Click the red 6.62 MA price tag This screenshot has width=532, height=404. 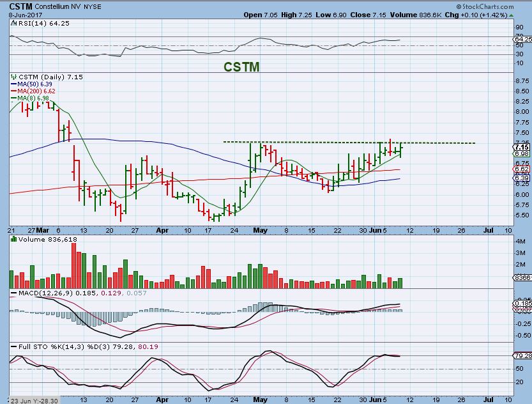tap(522, 169)
